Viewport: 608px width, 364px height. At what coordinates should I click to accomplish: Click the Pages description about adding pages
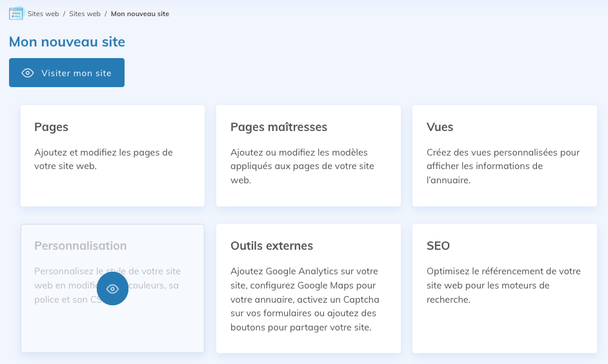coord(103,159)
